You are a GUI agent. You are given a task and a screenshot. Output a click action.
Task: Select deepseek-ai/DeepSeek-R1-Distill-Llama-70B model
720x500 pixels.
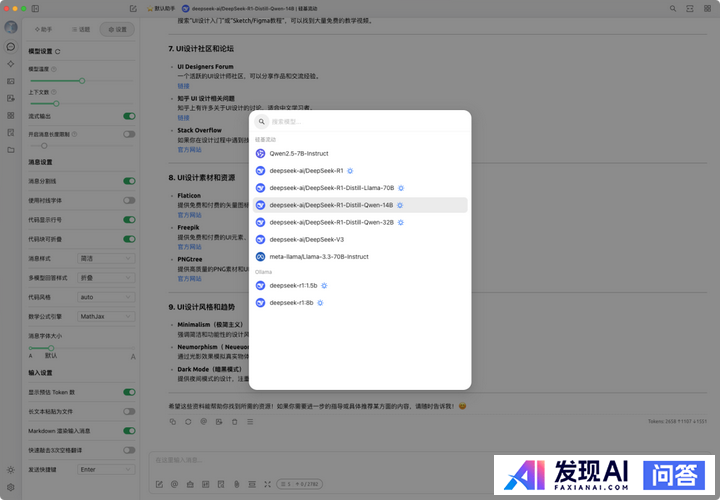point(331,188)
